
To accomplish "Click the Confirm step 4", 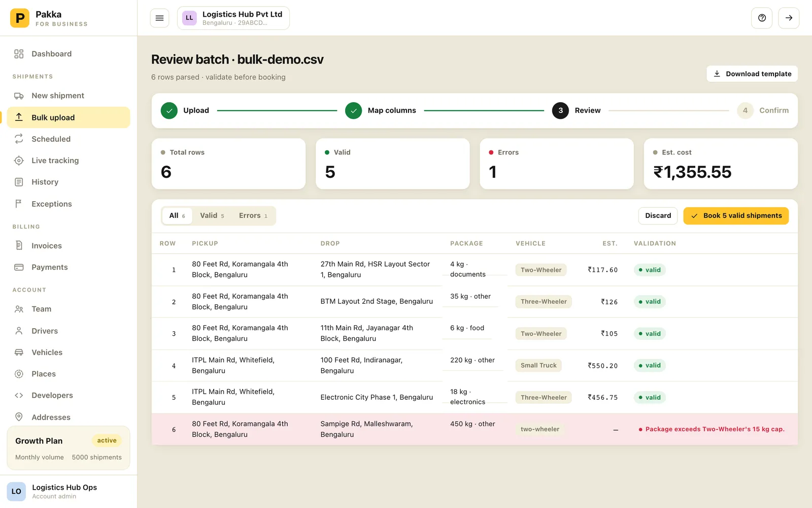I will point(763,110).
